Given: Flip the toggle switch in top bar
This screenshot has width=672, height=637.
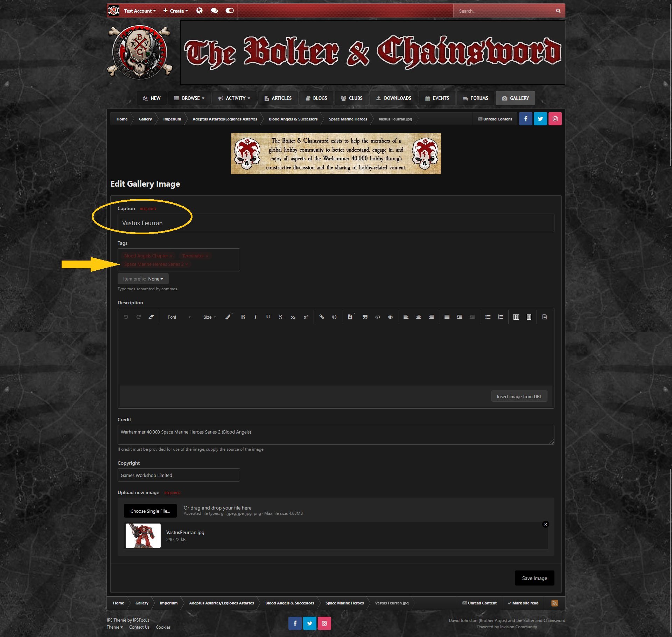Looking at the screenshot, I should pos(230,11).
